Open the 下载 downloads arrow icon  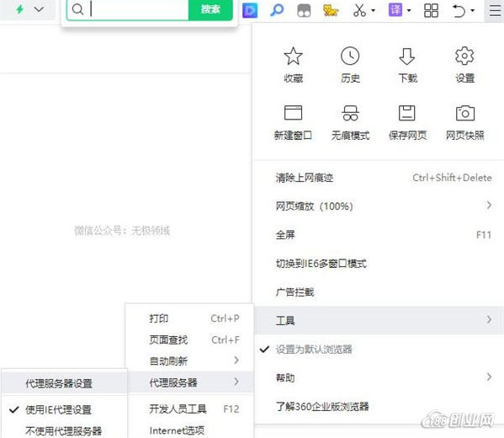407,56
